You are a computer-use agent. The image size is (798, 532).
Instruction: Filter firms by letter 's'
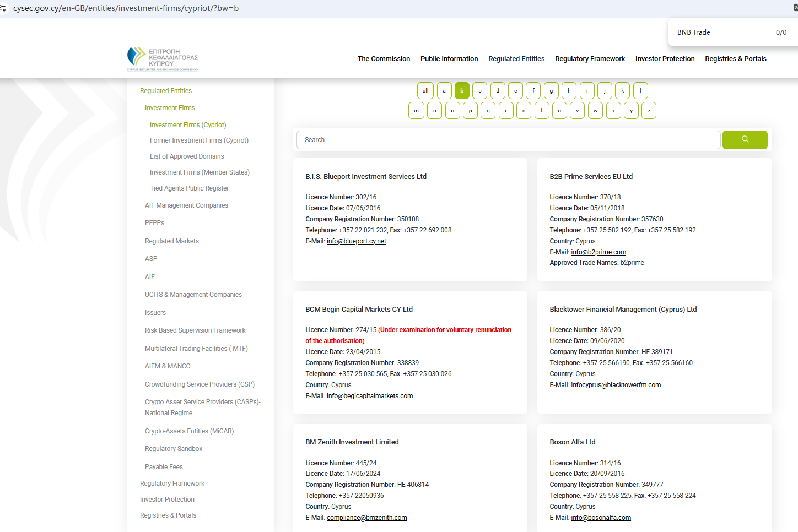[x=524, y=111]
